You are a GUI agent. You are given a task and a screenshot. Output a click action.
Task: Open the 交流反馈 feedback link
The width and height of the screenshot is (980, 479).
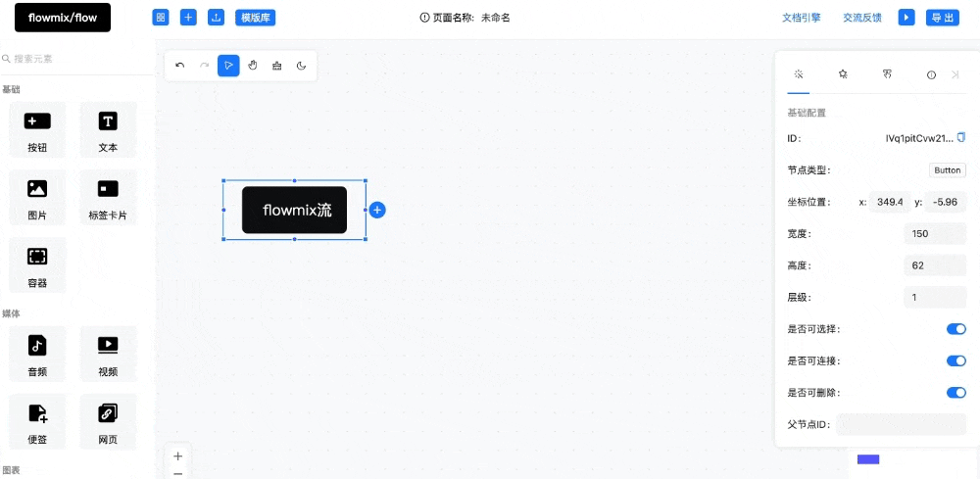862,18
